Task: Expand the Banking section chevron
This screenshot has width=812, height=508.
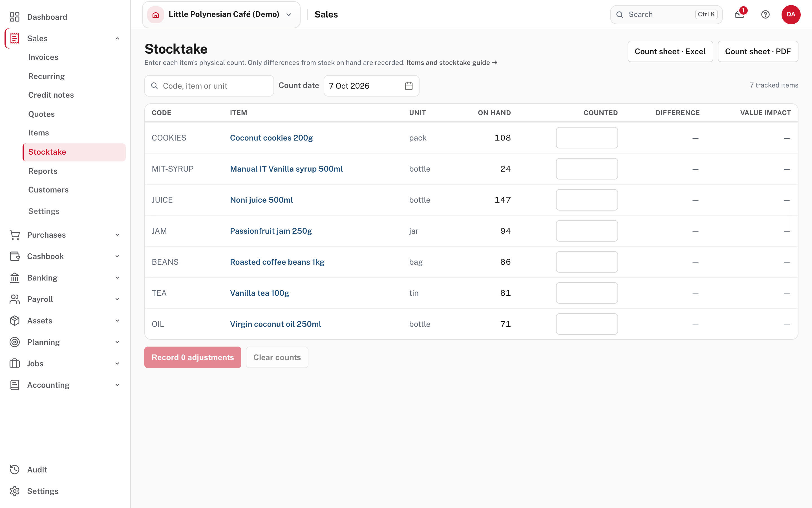Action: click(x=117, y=278)
